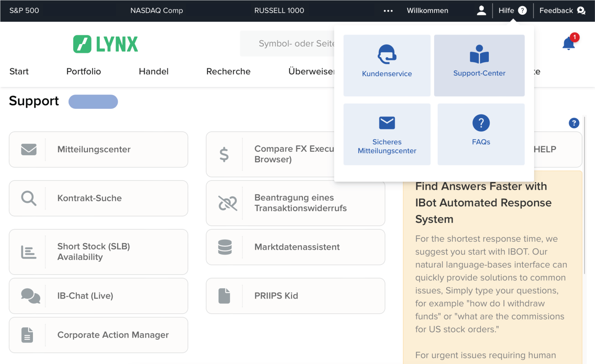Open the PRIIPS Kid card

click(296, 296)
